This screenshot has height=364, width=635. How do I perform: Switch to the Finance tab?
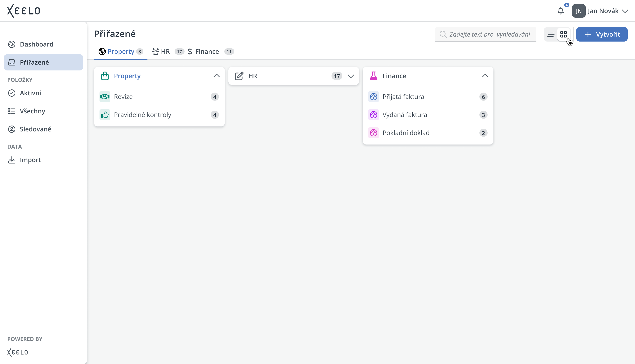[x=207, y=51]
